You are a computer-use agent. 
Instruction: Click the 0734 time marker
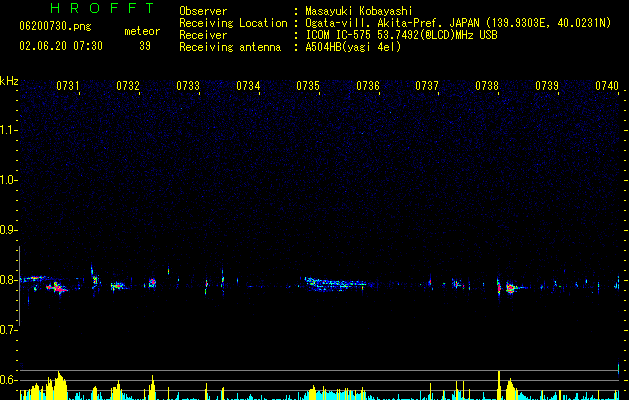pyautogui.click(x=248, y=86)
